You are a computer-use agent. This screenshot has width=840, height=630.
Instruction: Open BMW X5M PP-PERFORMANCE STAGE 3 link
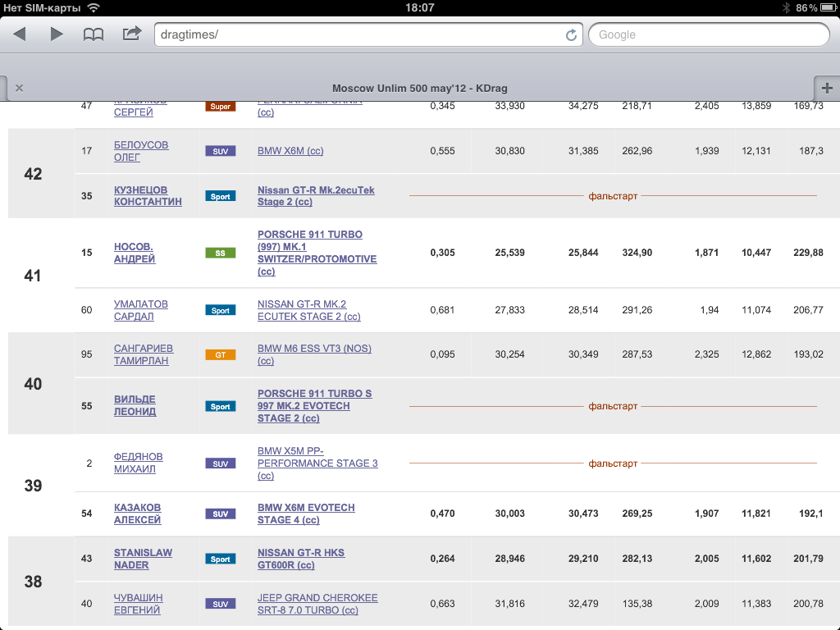coord(317,463)
